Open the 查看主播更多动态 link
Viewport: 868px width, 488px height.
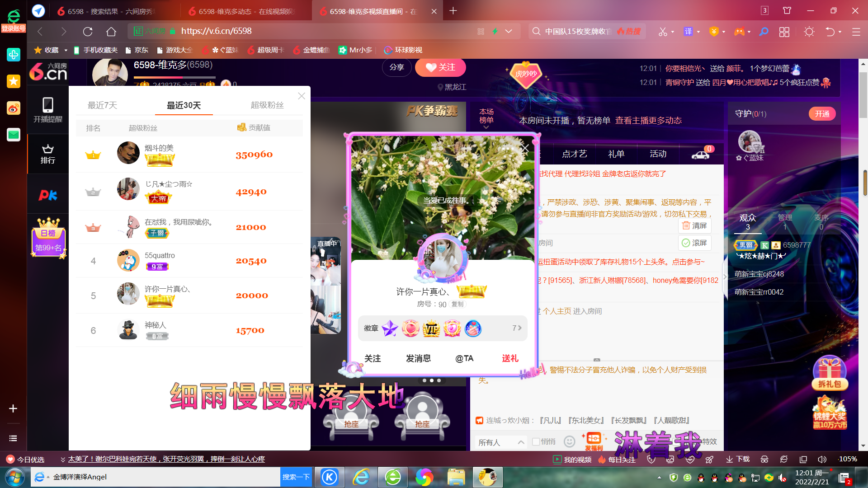tap(648, 121)
